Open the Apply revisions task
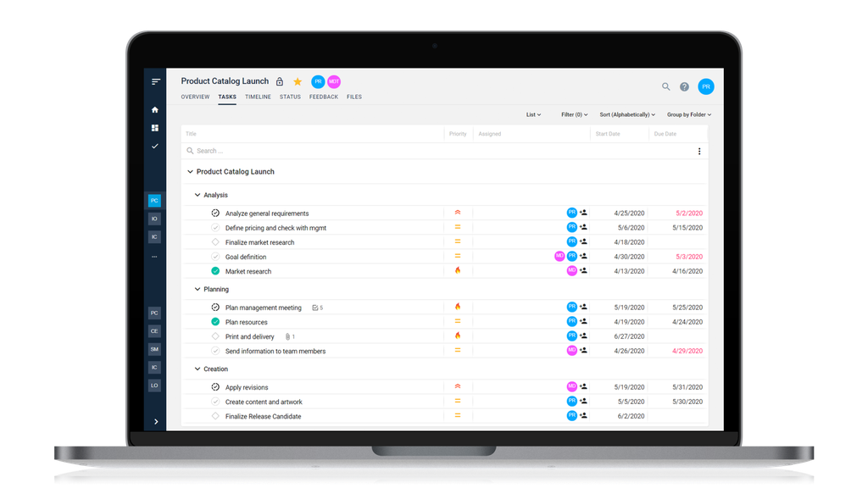The height and width of the screenshot is (499, 868). tap(247, 387)
